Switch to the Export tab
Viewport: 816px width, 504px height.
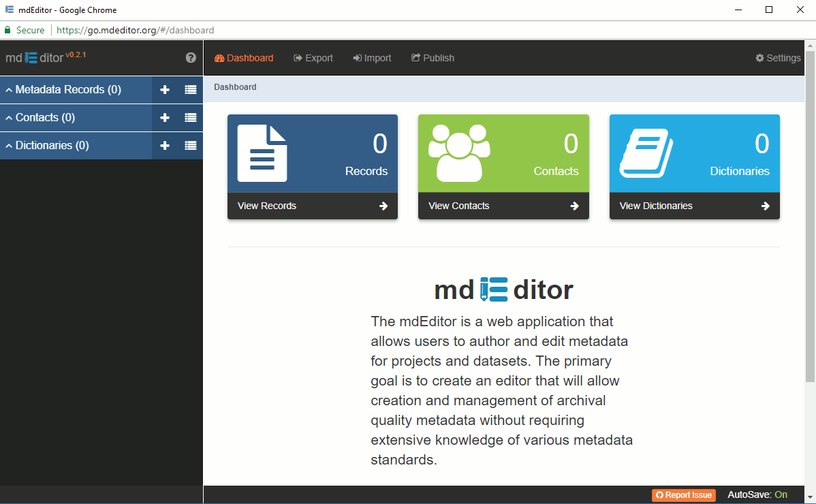[x=313, y=59]
